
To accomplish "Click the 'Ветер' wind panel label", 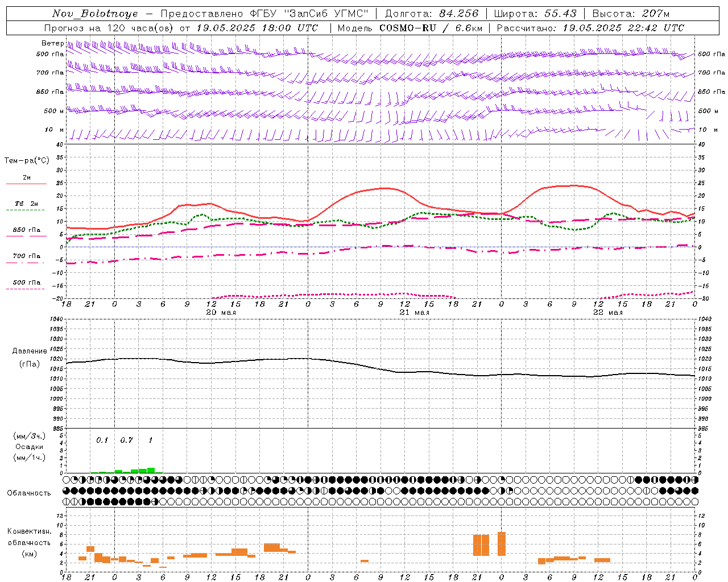I will click(52, 43).
